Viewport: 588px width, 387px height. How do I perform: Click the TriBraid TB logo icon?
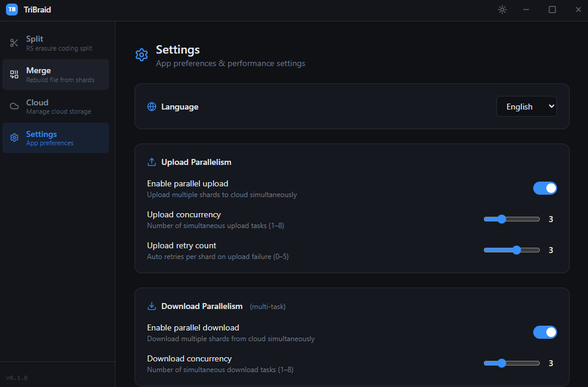[12, 10]
